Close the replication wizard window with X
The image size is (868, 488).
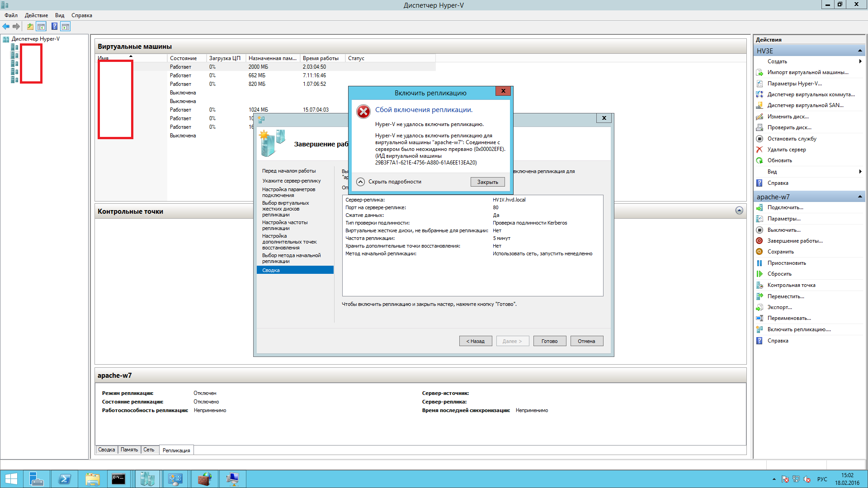click(604, 118)
